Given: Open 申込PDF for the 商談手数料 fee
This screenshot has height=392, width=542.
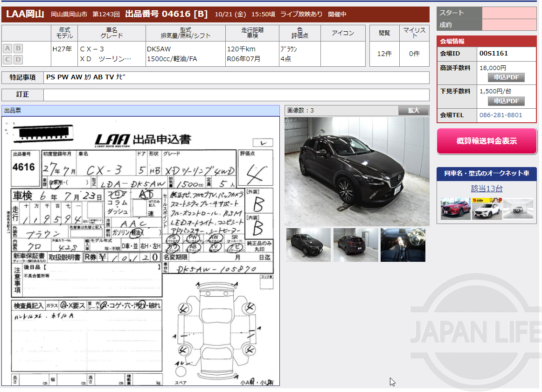Looking at the screenshot, I should pos(506,78).
